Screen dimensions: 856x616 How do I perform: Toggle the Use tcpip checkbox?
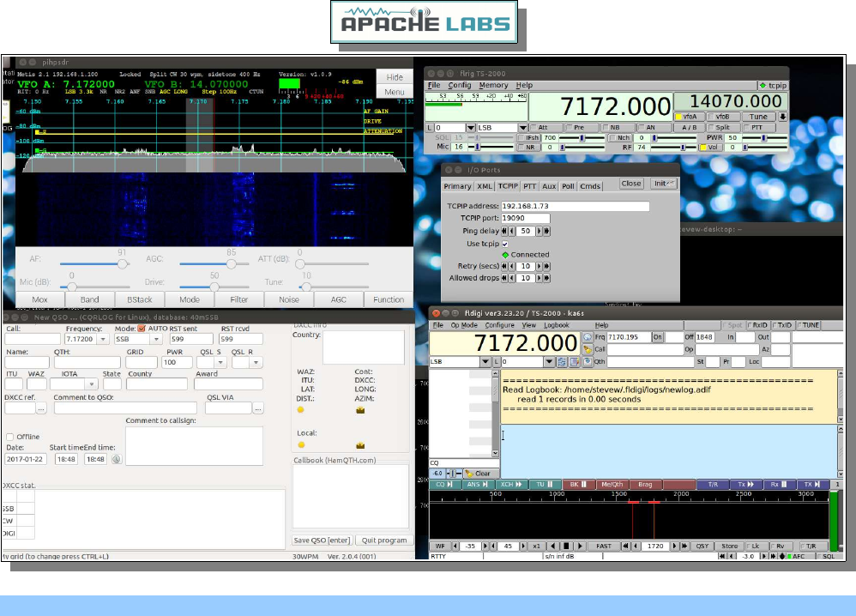tap(505, 244)
